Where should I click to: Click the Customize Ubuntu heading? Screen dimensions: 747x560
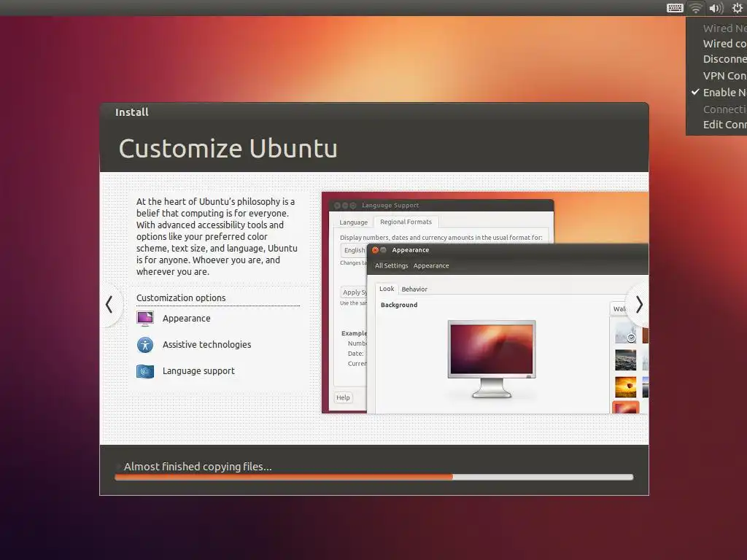coord(228,148)
